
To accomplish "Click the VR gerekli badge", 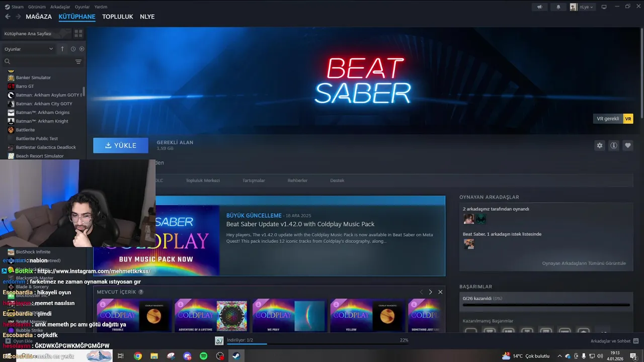I will pyautogui.click(x=613, y=119).
